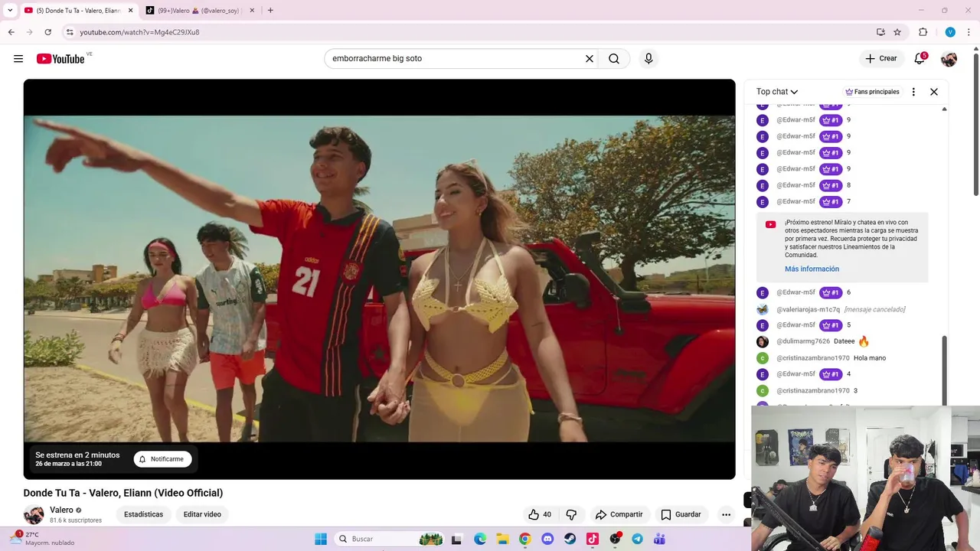Open the Windows Start menu
This screenshot has width=980, height=551.
point(321,539)
